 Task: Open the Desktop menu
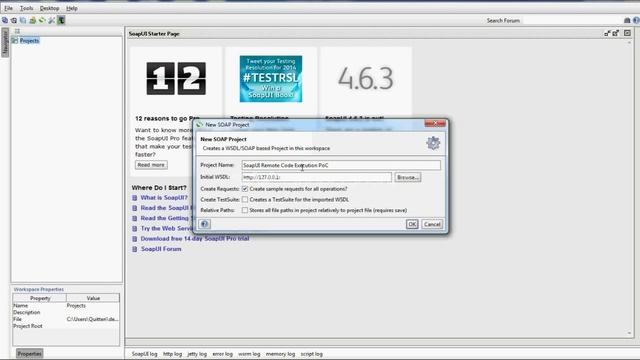point(49,8)
